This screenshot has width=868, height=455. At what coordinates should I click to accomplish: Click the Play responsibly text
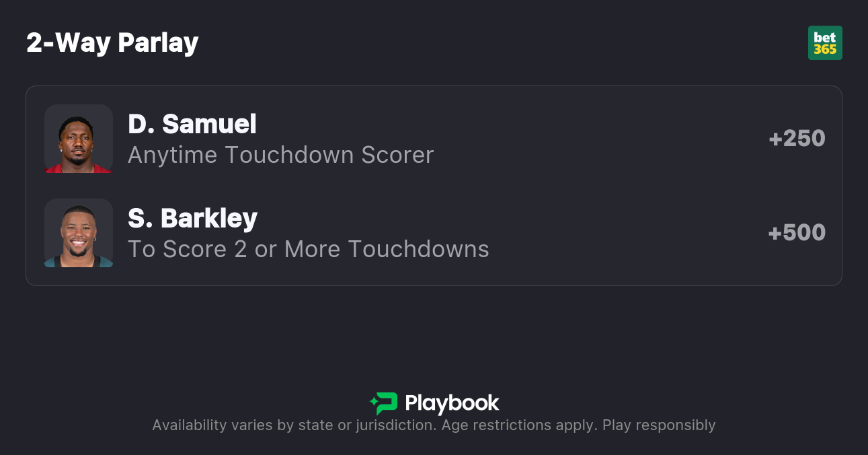pos(659,425)
